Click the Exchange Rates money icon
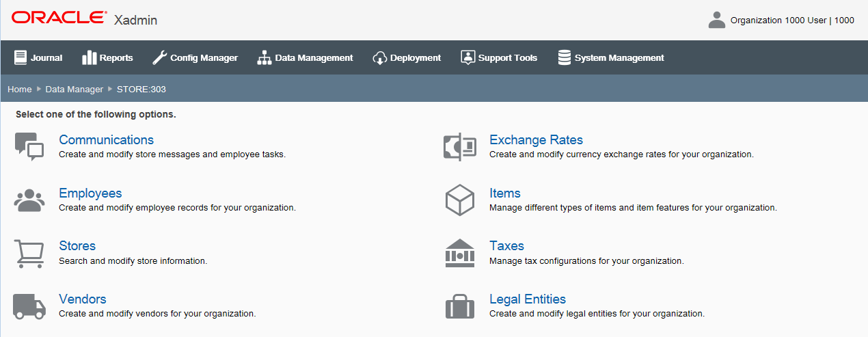The height and width of the screenshot is (337, 868). tap(460, 147)
